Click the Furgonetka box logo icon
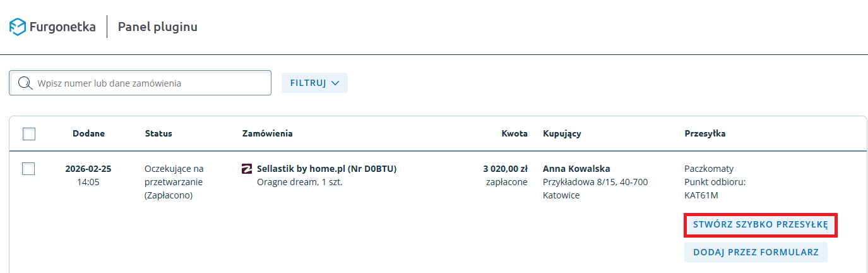 pos(18,27)
